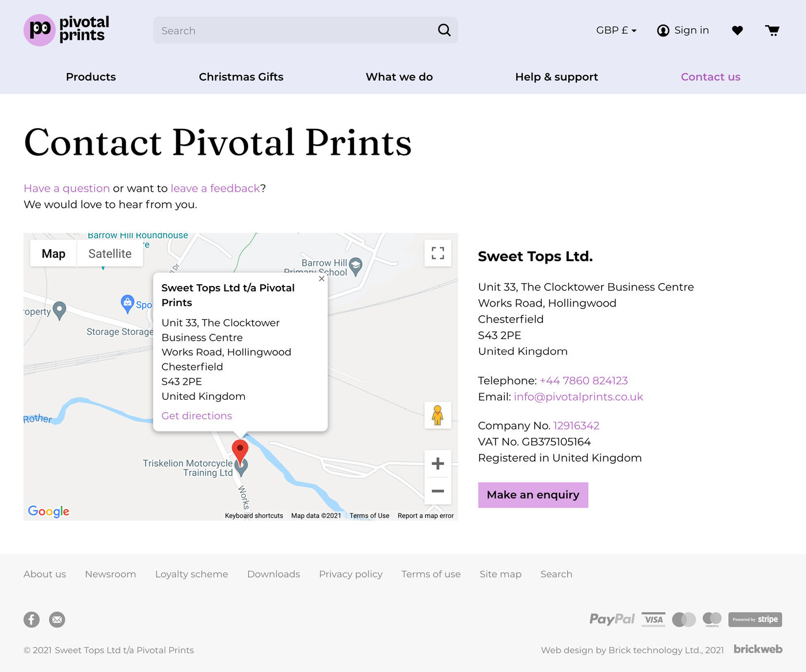The image size is (806, 672).
Task: Click the fullscreen icon on the map
Action: click(438, 253)
